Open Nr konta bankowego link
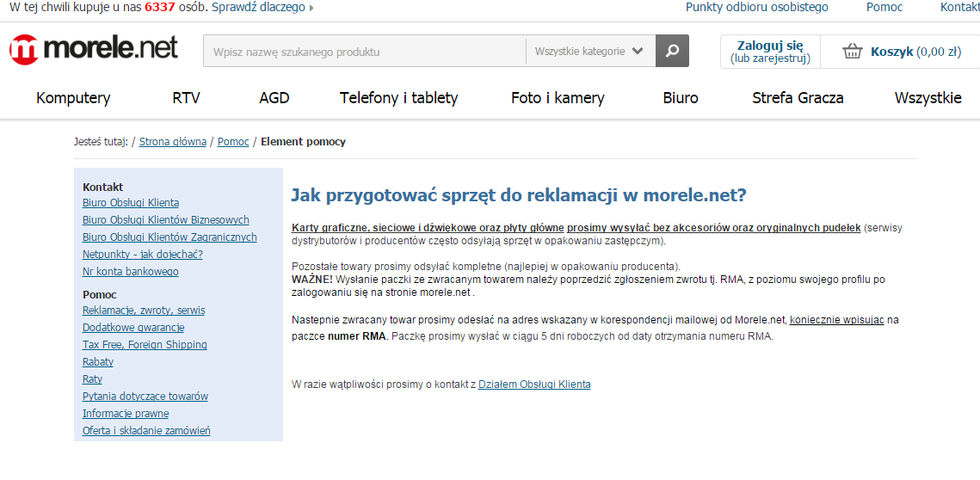Viewport: 980px width, 480px height. coord(131,272)
